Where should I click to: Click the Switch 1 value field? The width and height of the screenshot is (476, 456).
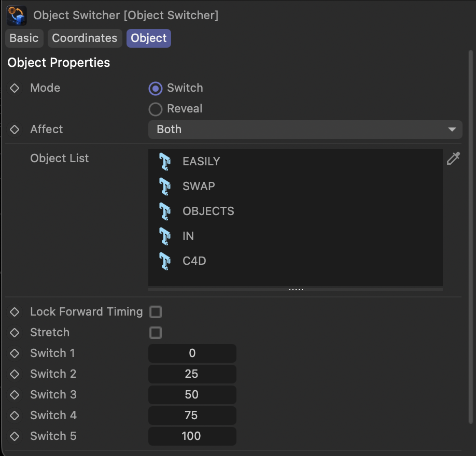tap(192, 353)
